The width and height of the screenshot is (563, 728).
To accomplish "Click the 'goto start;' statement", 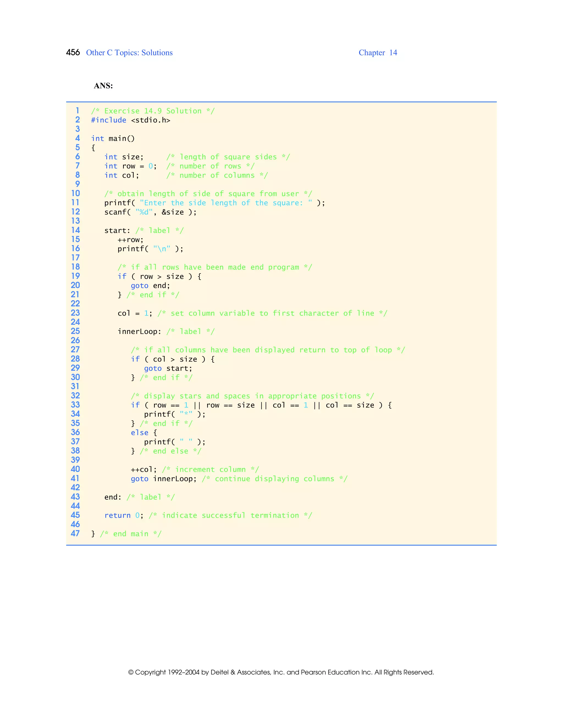I will coord(168,369).
